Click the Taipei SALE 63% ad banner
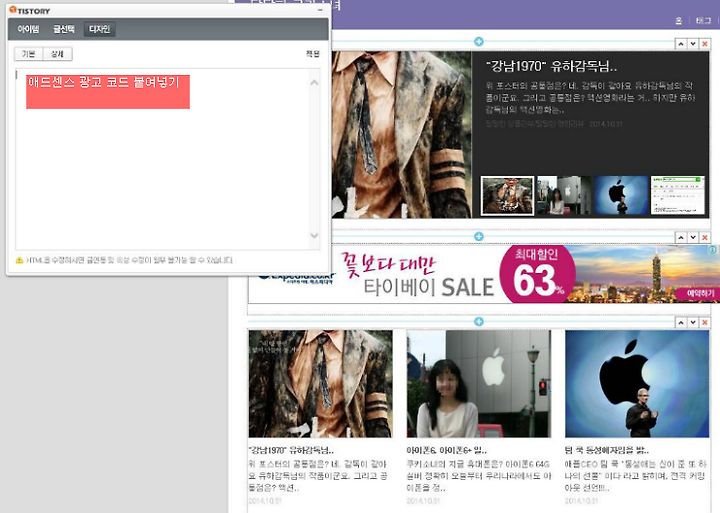Viewport: 720px width, 513px height. pyautogui.click(x=482, y=274)
